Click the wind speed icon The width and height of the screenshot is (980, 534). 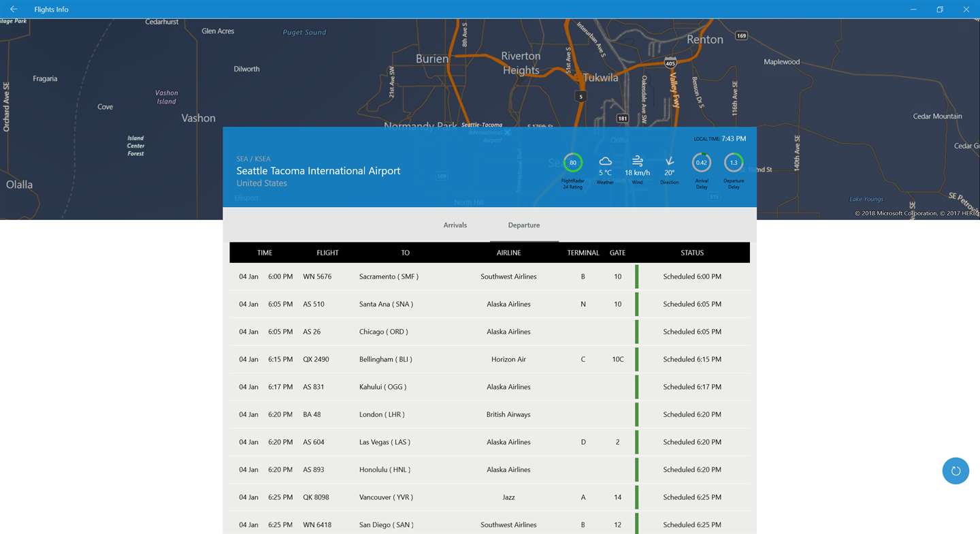(x=637, y=161)
